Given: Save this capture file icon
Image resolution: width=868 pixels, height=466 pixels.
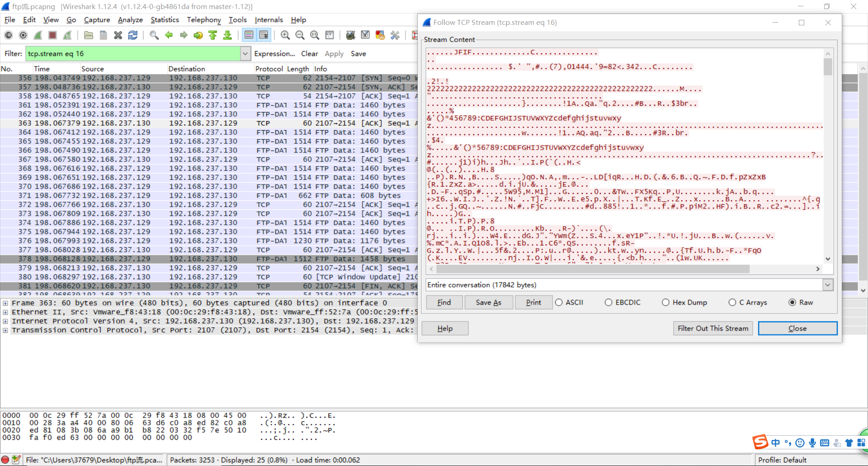Looking at the screenshot, I should [104, 35].
